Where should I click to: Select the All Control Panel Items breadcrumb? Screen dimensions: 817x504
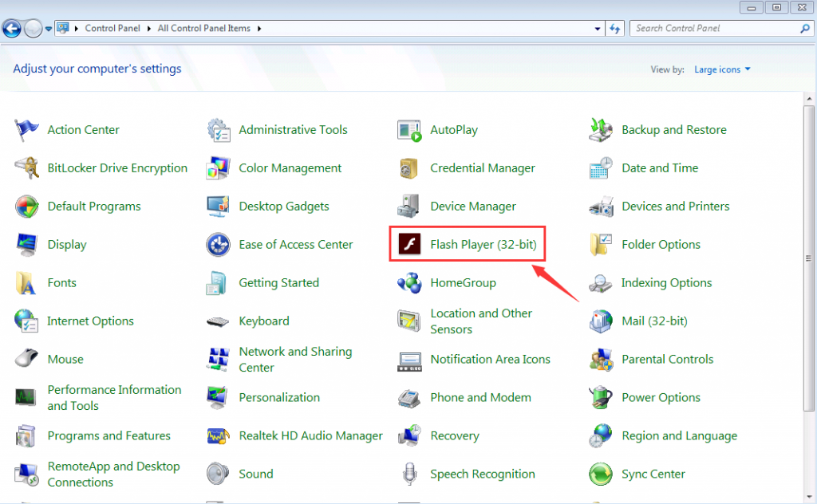(203, 28)
